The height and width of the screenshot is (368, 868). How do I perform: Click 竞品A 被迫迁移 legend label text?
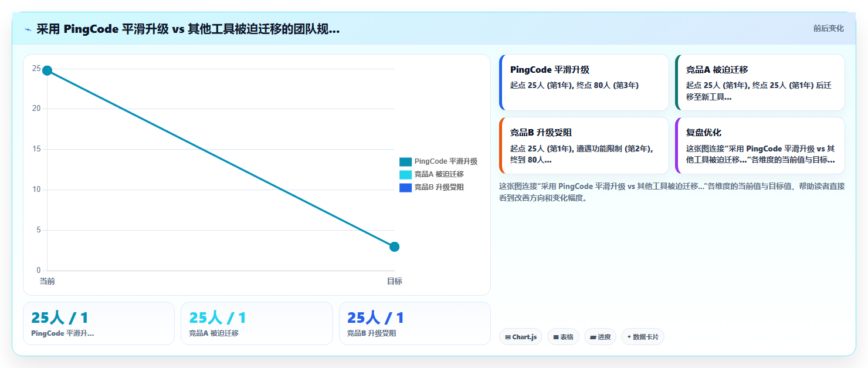coord(439,174)
